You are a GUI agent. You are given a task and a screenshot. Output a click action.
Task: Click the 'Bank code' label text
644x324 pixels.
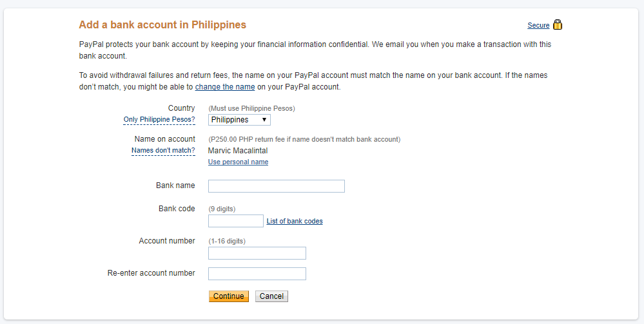[x=177, y=208]
